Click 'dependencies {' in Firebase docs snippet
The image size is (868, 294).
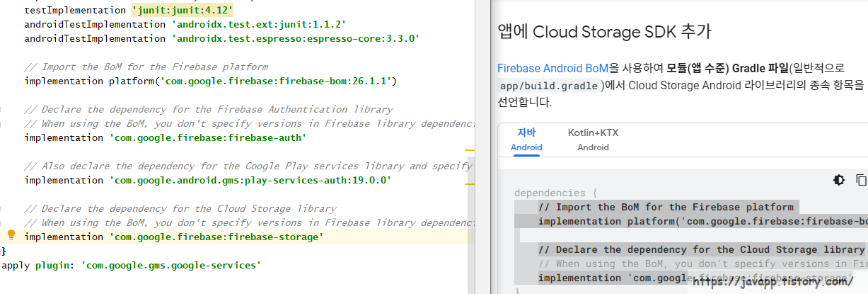tap(556, 193)
